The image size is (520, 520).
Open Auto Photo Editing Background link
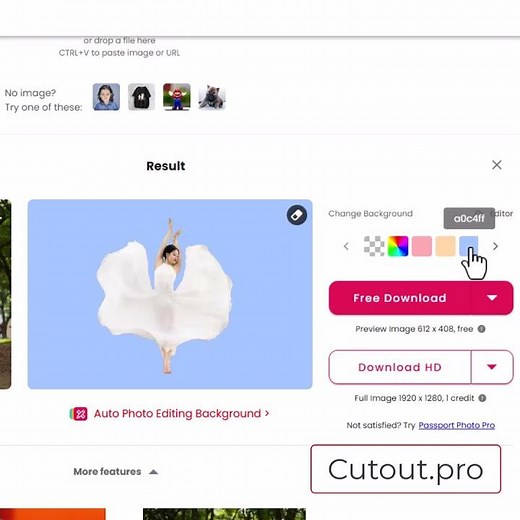click(181, 414)
